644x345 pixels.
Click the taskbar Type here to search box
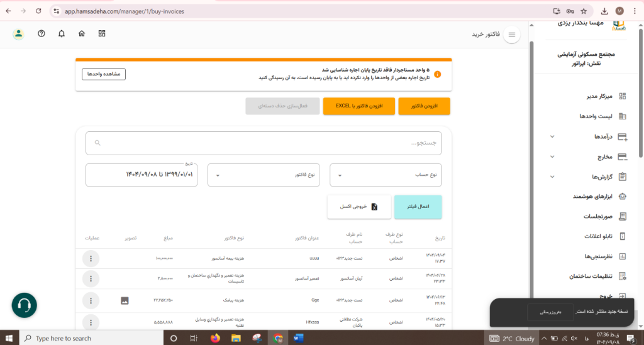pyautogui.click(x=91, y=339)
